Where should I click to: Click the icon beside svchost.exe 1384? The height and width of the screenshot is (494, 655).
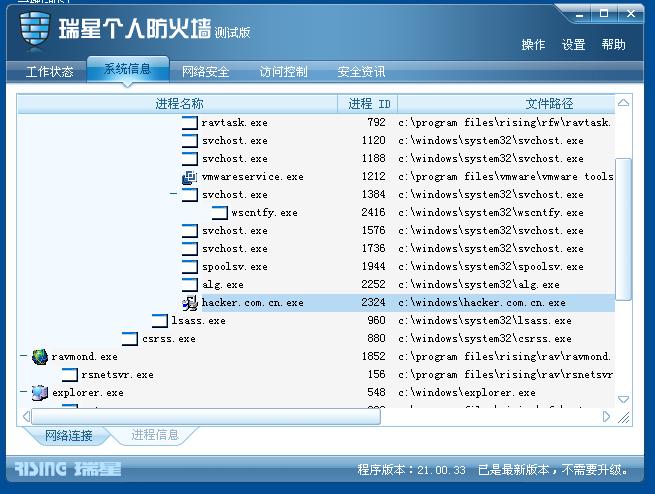point(190,195)
